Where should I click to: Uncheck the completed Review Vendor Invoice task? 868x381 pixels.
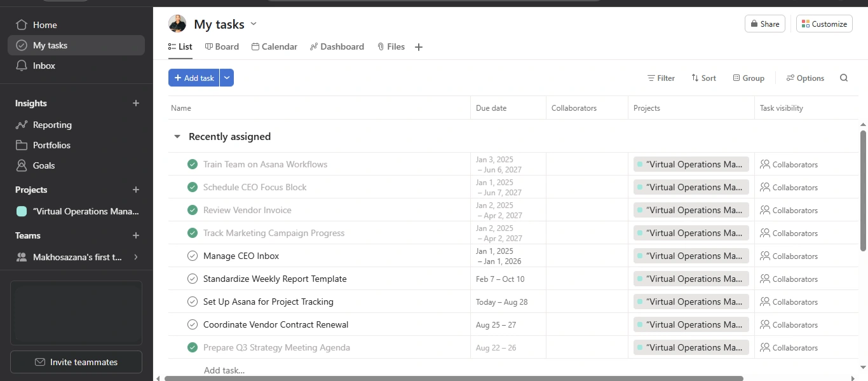point(193,210)
